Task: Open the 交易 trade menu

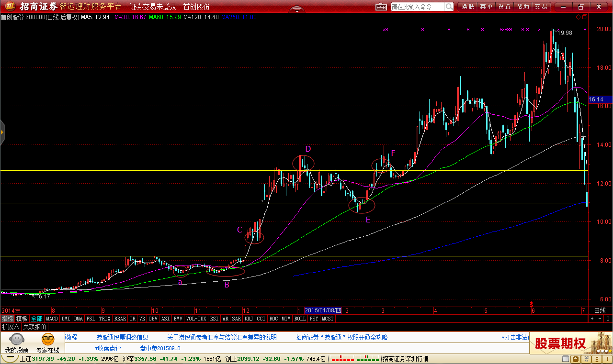Action: [x=541, y=7]
